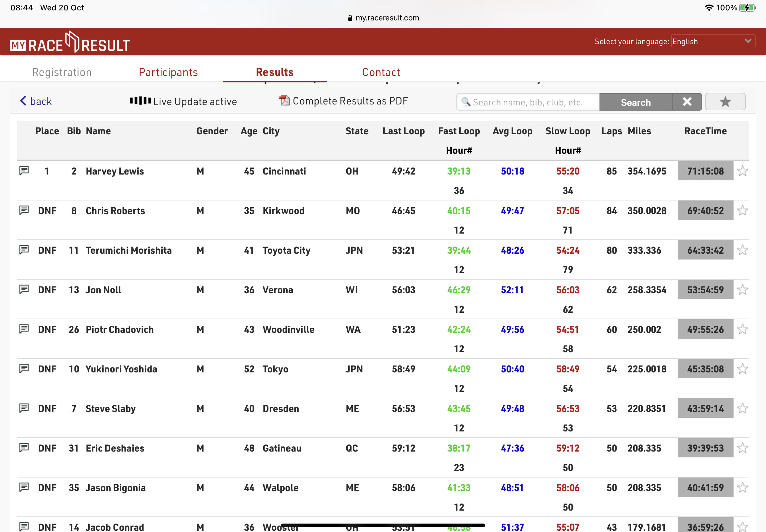Click Live Update active text
The height and width of the screenshot is (532, 766).
(x=195, y=101)
